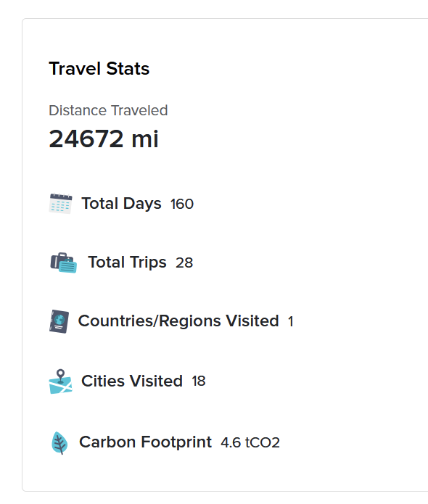The image size is (428, 504).
Task: Click the Countries/Regions Visited label
Action: [178, 321]
